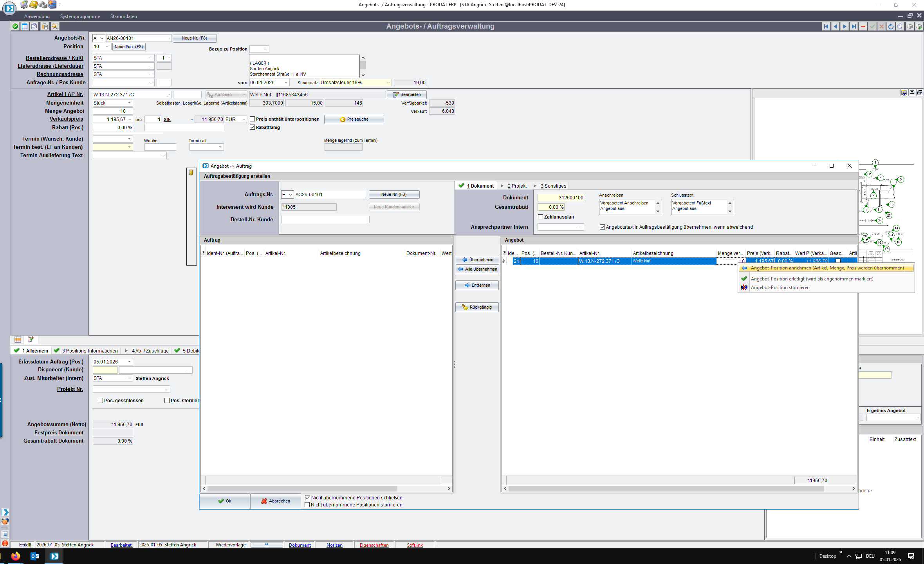This screenshot has width=924, height=564.
Task: Open PRODAT app from Windows taskbar
Action: 54,556
